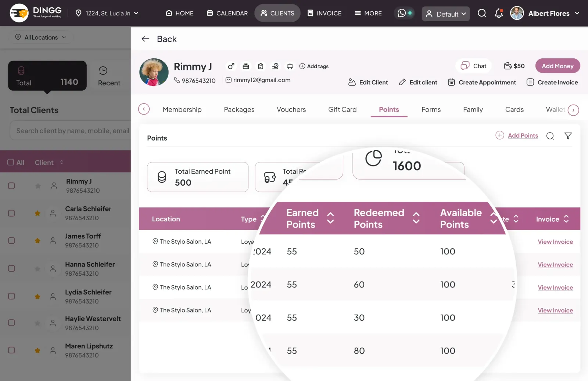
Task: Click the gender icon beside Rimmy J
Action: point(231,66)
